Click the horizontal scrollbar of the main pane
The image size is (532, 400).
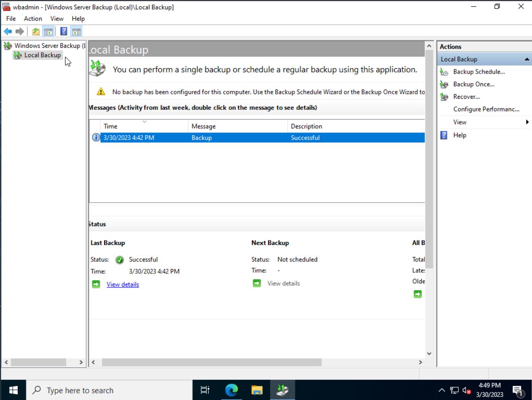point(211,362)
